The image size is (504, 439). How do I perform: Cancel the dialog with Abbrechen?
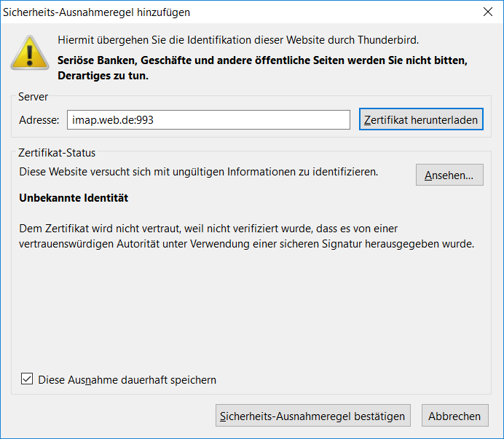454,416
